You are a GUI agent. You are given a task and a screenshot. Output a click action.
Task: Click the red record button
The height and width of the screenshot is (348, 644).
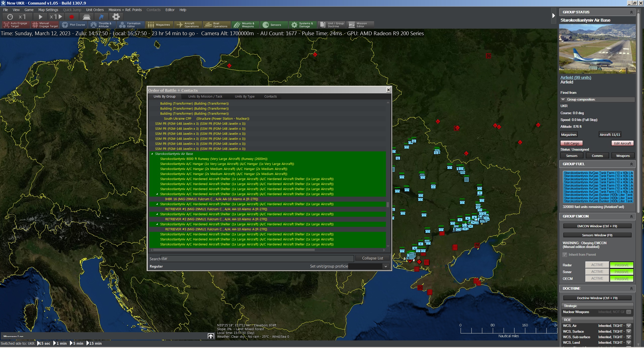pos(72,17)
